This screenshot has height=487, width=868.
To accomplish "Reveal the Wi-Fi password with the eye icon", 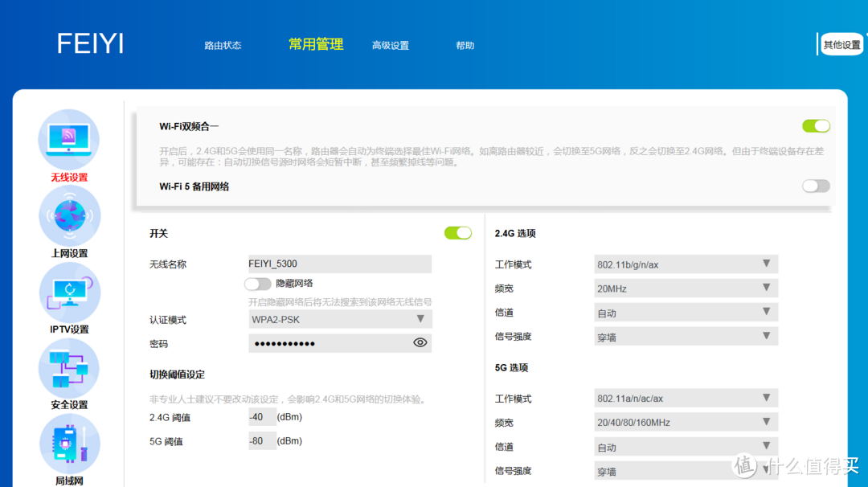I will (x=420, y=342).
